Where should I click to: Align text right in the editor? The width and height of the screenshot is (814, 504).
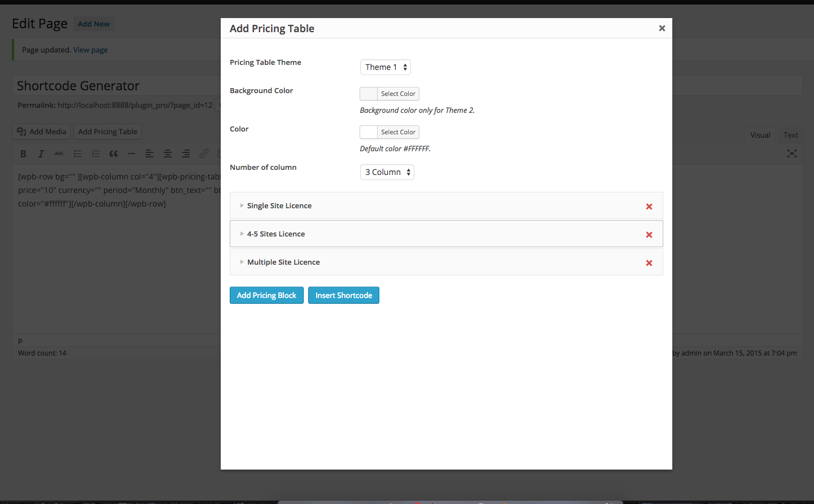(186, 154)
